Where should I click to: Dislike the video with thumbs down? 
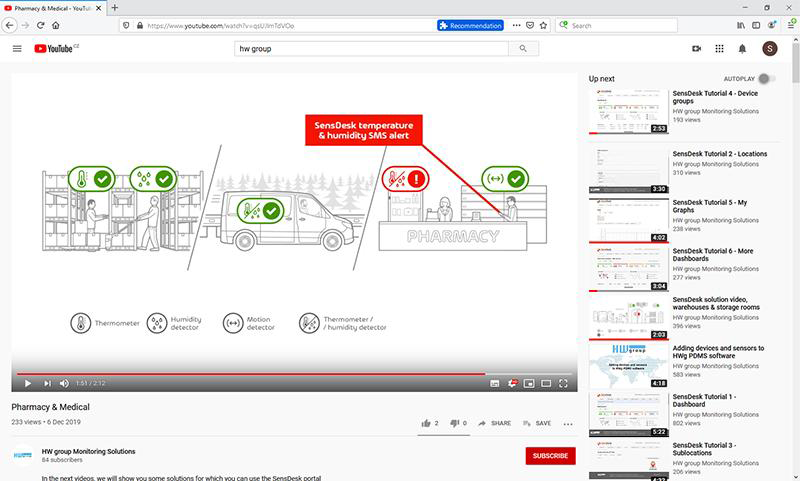pos(458,423)
